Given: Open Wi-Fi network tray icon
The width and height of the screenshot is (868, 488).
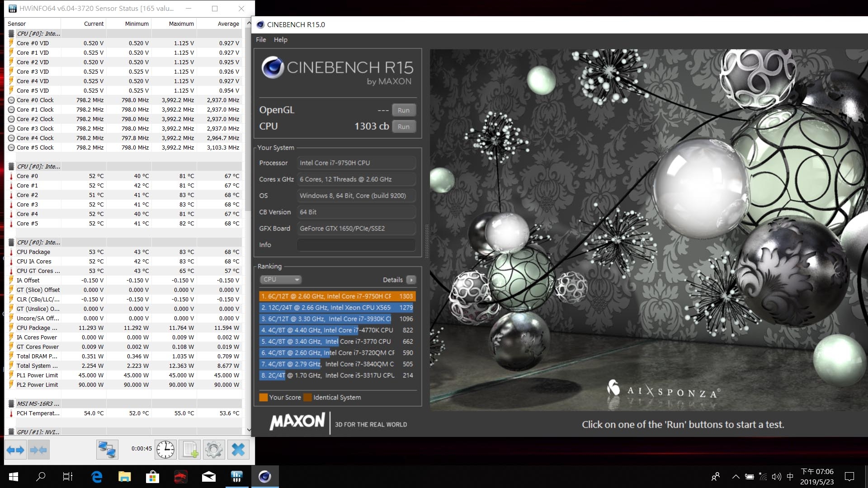Looking at the screenshot, I should tap(763, 477).
